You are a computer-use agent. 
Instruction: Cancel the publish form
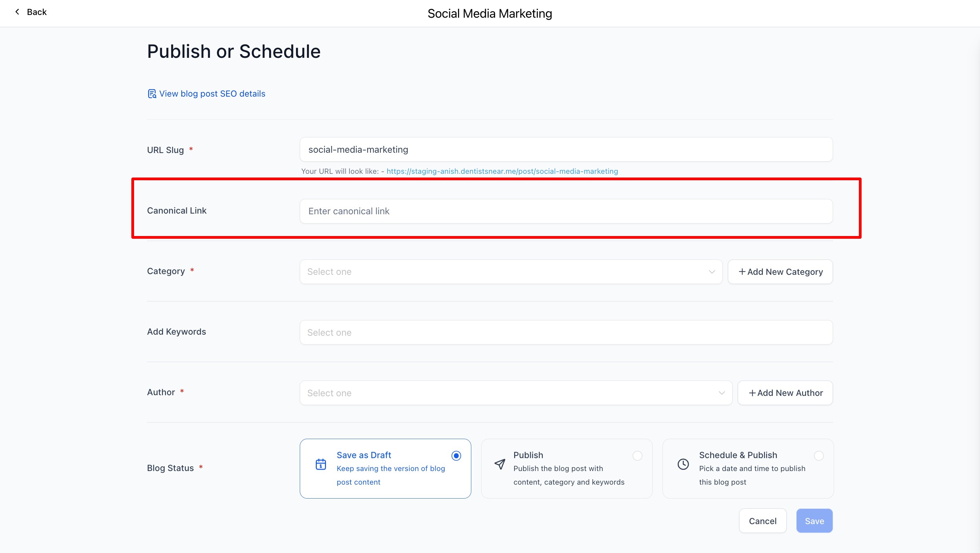762,521
